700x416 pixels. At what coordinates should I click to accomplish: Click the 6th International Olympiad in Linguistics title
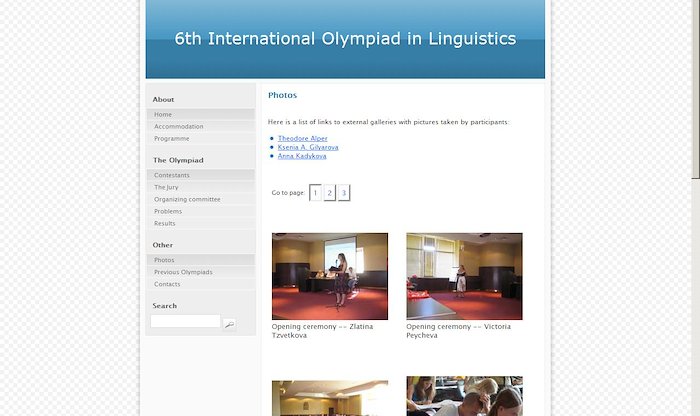[x=345, y=39]
